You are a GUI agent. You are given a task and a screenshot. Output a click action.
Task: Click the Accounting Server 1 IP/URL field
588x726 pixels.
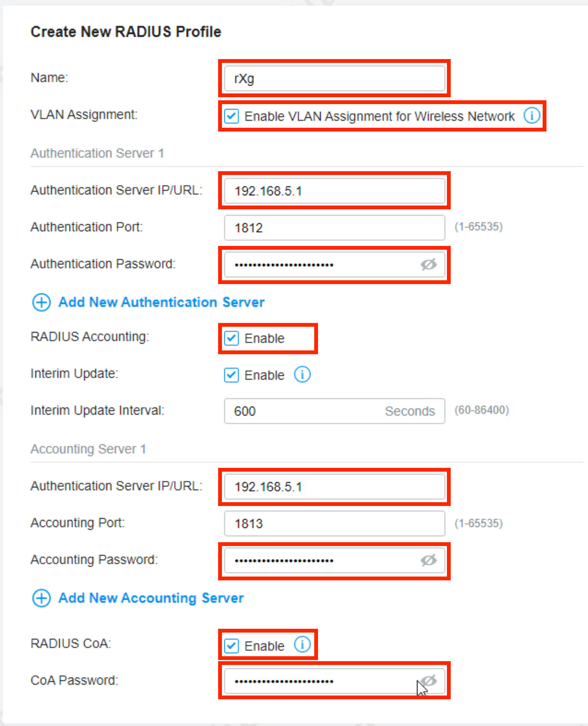[334, 487]
